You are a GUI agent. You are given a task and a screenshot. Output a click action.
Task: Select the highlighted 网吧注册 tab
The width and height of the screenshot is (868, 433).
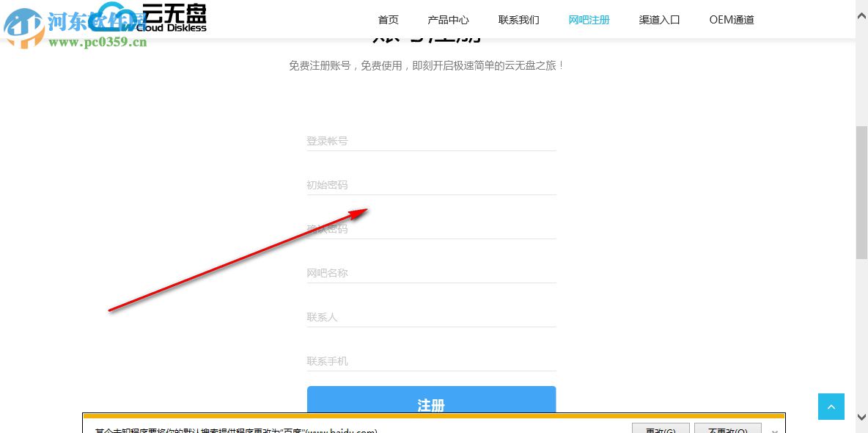pos(589,20)
